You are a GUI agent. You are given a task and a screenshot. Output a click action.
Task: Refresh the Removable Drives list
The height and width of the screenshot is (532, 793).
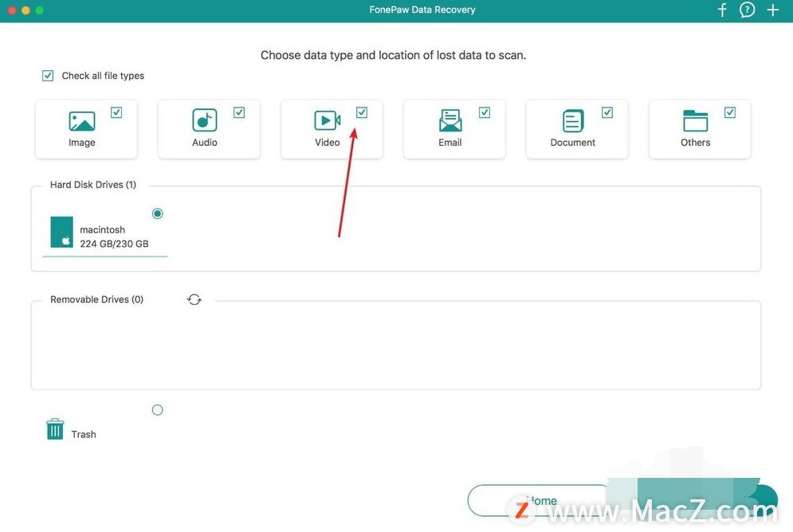pyautogui.click(x=194, y=299)
